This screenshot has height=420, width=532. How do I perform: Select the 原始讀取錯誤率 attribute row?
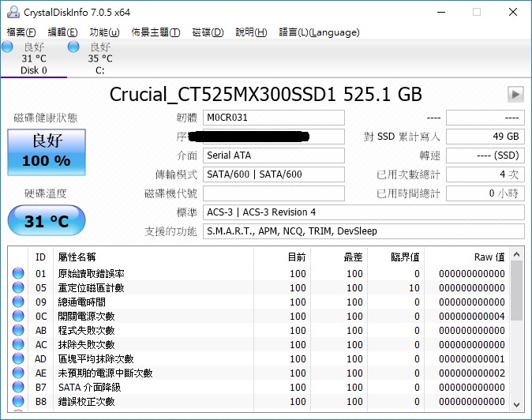click(x=259, y=273)
